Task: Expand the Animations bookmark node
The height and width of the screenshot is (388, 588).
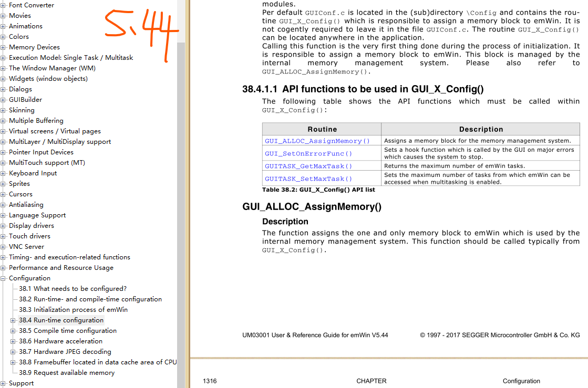Action: [x=3, y=26]
